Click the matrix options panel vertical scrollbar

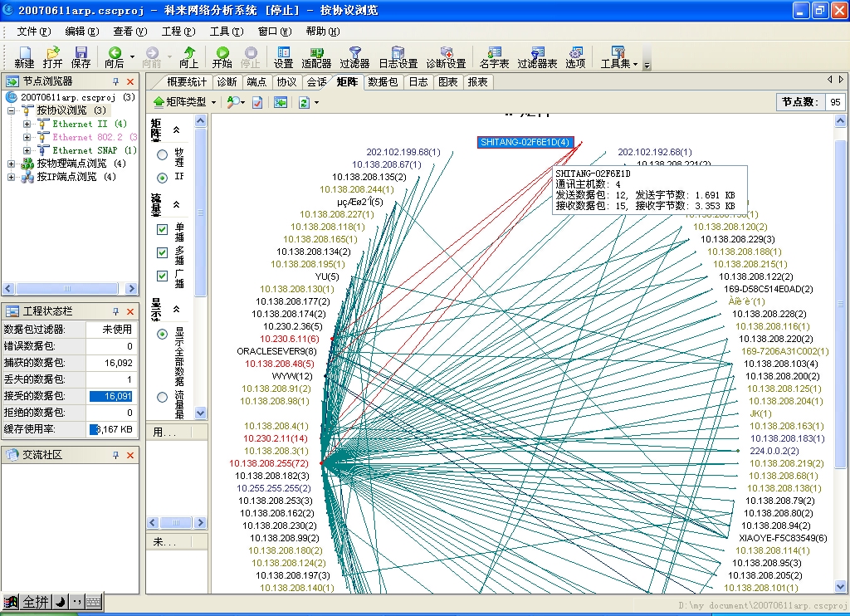(200, 249)
